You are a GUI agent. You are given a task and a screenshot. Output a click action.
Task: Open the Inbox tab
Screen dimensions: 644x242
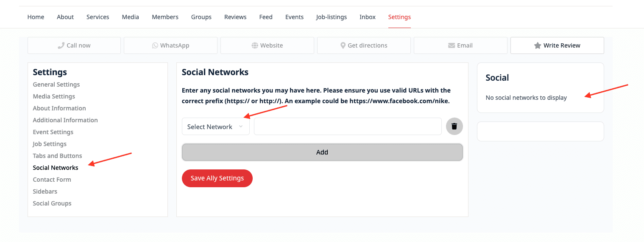coord(368,17)
